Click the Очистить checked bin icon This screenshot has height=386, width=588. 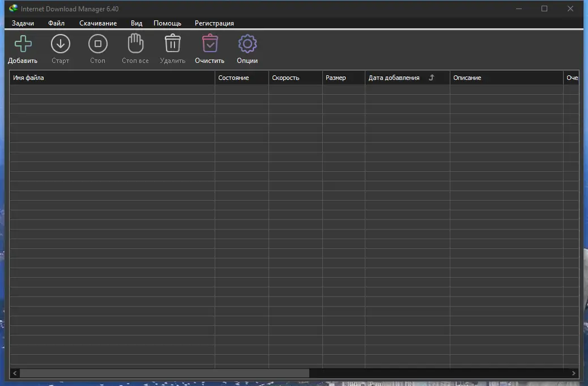pyautogui.click(x=210, y=43)
